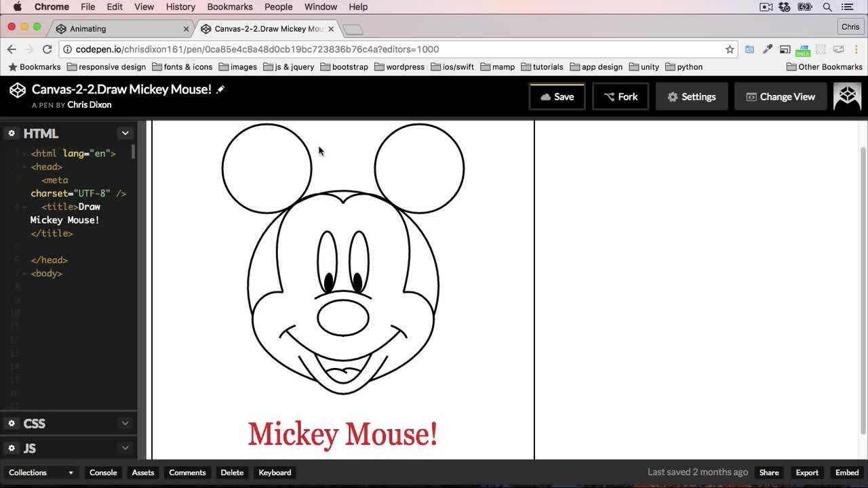Click the HTML editor scrollbar thumb
This screenshot has height=488, width=868.
point(134,151)
